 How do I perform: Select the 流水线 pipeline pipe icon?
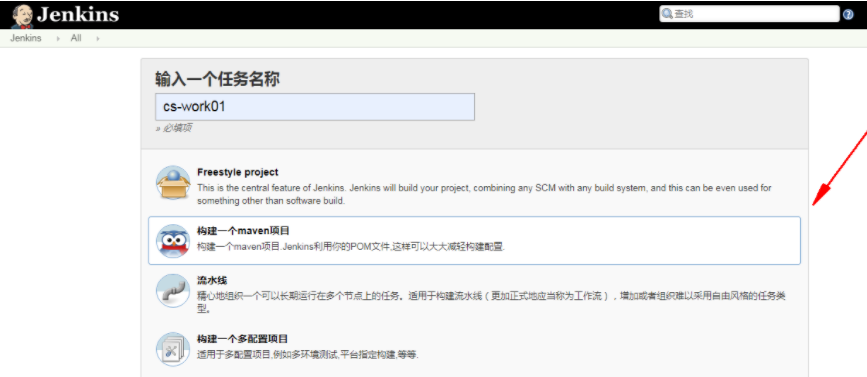tap(173, 291)
